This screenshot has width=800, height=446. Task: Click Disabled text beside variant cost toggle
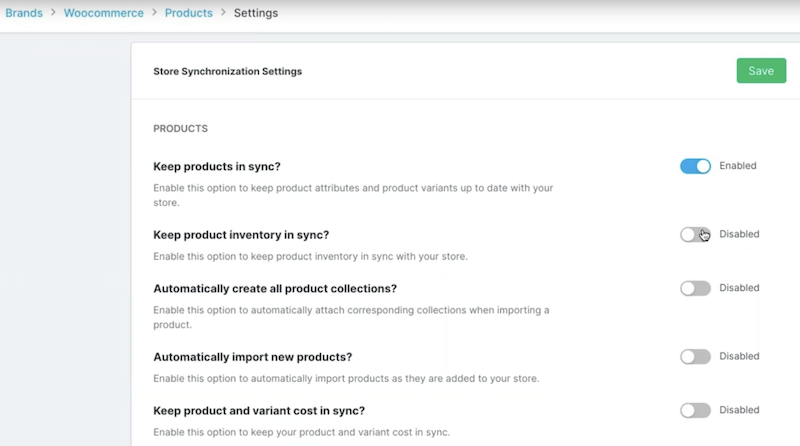click(739, 410)
